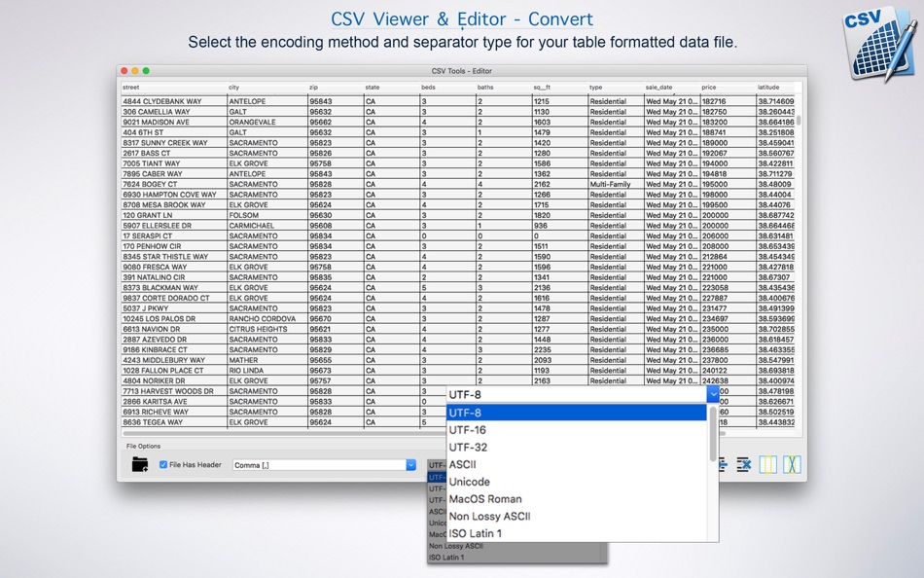The width and height of the screenshot is (924, 578).
Task: Click the add column icon
Action: [x=767, y=465]
